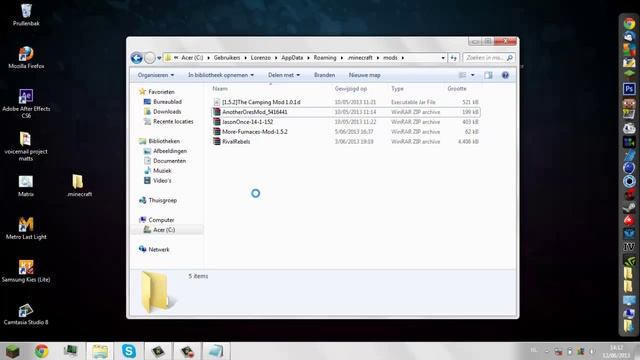This screenshot has width=640, height=360.
Task: Click the .minecraft breadcrumb segment
Action: (360, 58)
